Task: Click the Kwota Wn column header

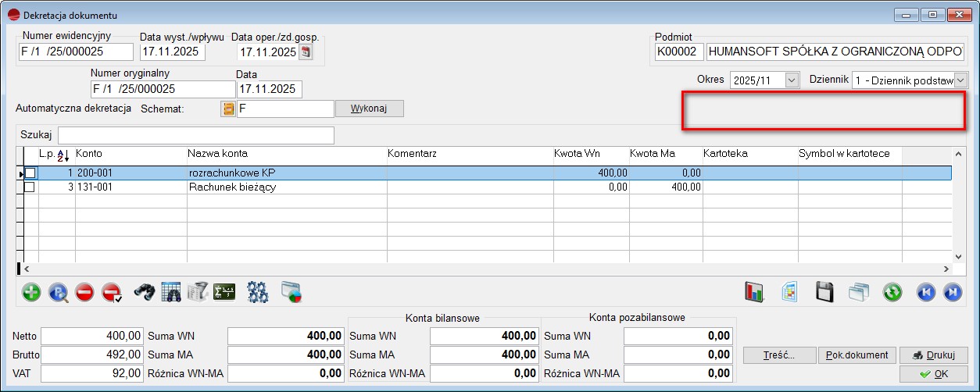Action: [x=577, y=154]
